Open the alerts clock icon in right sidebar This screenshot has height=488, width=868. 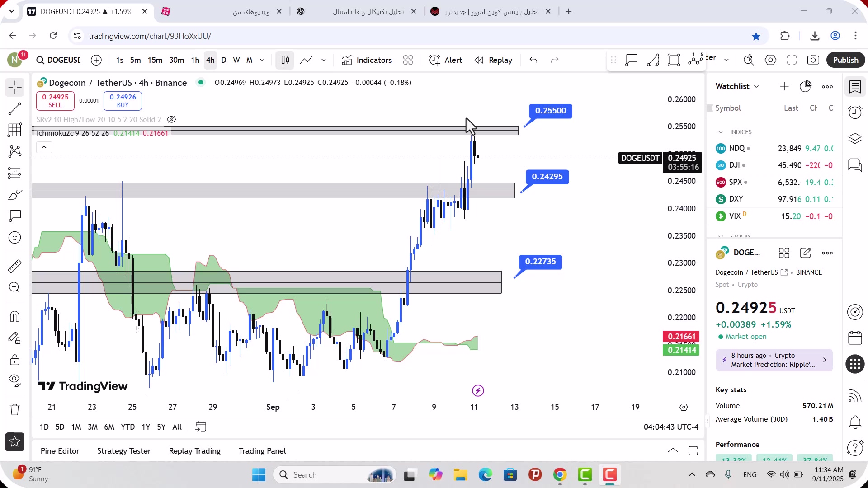tap(855, 112)
